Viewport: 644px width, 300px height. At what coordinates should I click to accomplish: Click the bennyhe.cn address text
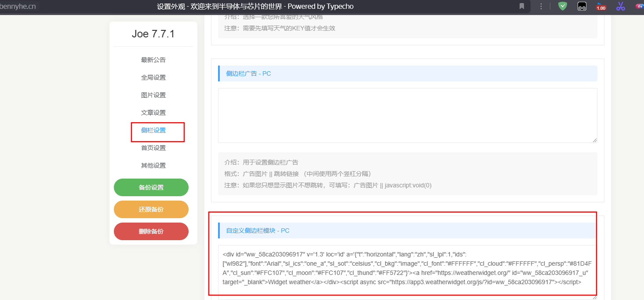[18, 6]
